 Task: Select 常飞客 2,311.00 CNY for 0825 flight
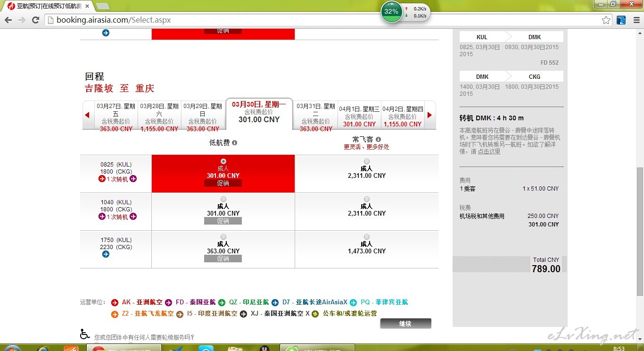[367, 161]
